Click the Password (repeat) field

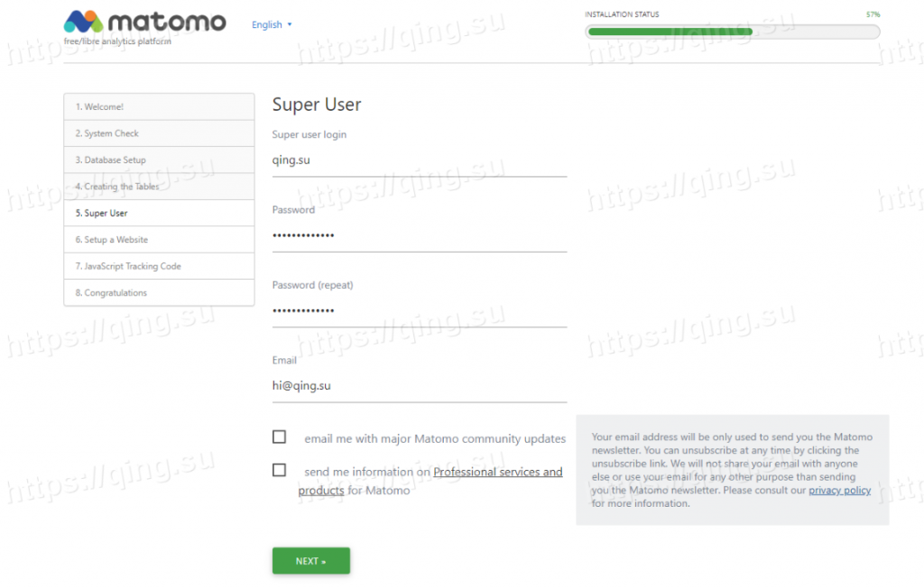click(419, 310)
